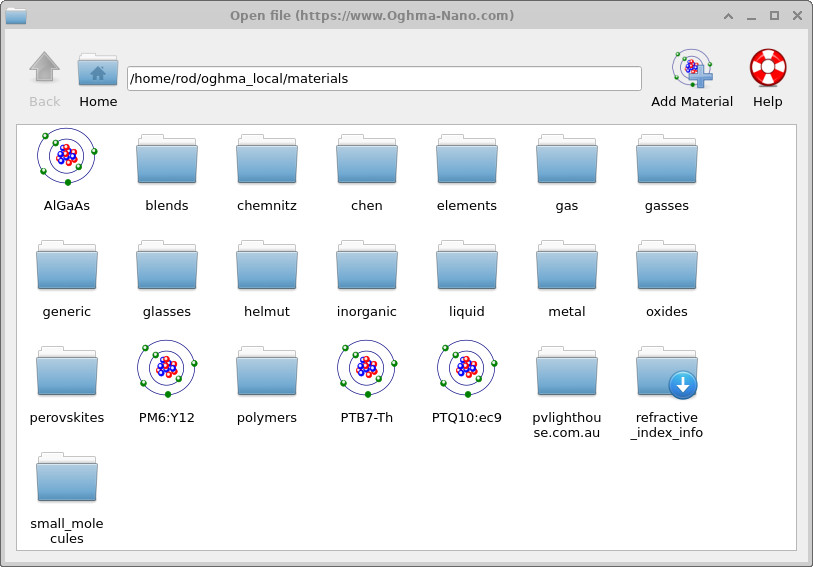The image size is (813, 567).
Task: Open the glasses folder
Action: click(x=167, y=266)
